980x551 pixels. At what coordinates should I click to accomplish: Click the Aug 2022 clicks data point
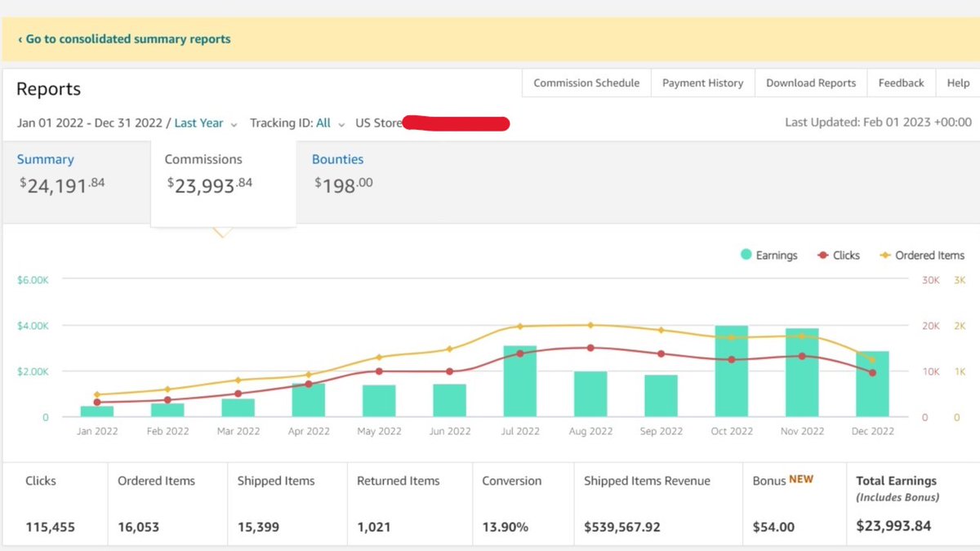(590, 348)
